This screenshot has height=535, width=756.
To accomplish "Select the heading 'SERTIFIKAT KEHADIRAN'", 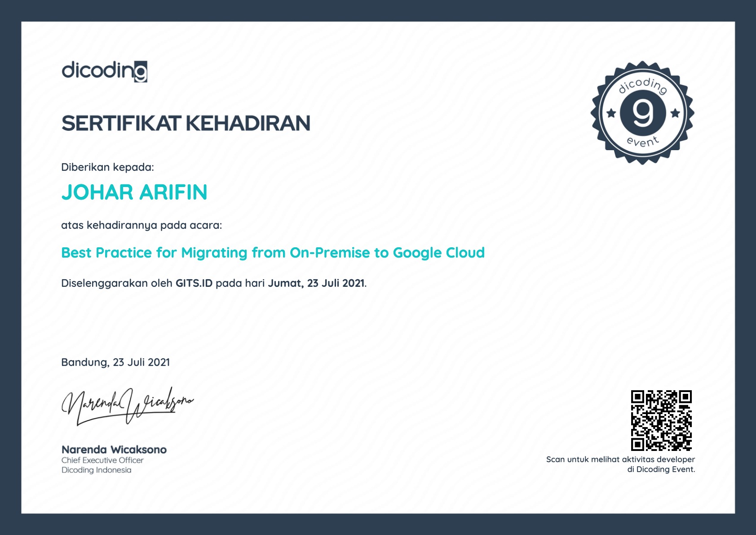I will point(186,123).
